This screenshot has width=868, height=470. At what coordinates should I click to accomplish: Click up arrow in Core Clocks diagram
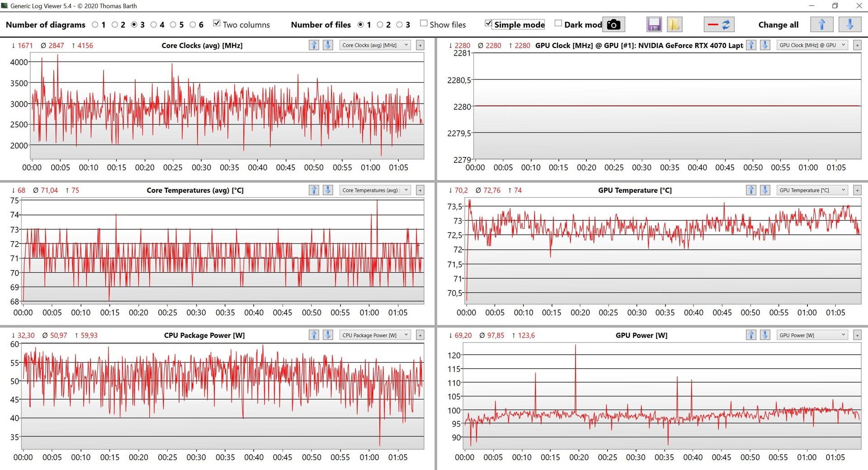[x=314, y=45]
